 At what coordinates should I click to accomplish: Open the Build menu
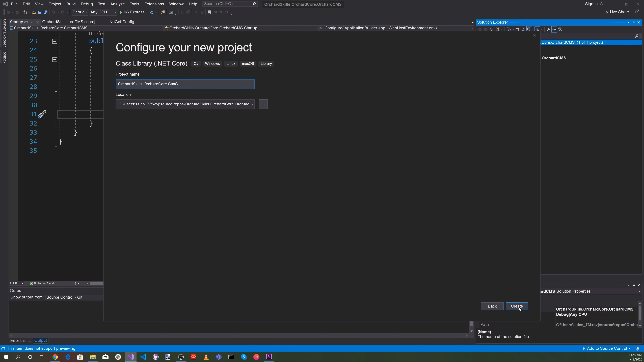tap(71, 4)
